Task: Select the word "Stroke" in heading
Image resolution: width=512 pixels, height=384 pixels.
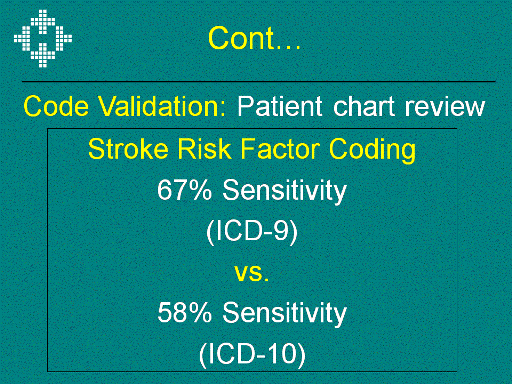Action: point(128,149)
